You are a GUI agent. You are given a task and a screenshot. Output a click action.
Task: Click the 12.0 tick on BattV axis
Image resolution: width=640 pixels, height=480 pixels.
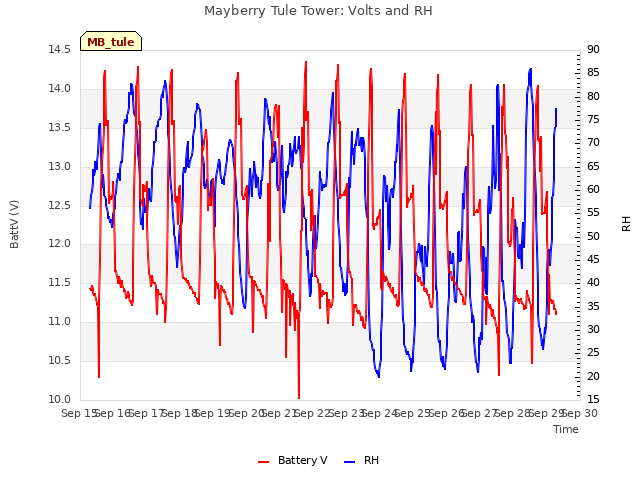[x=60, y=244]
